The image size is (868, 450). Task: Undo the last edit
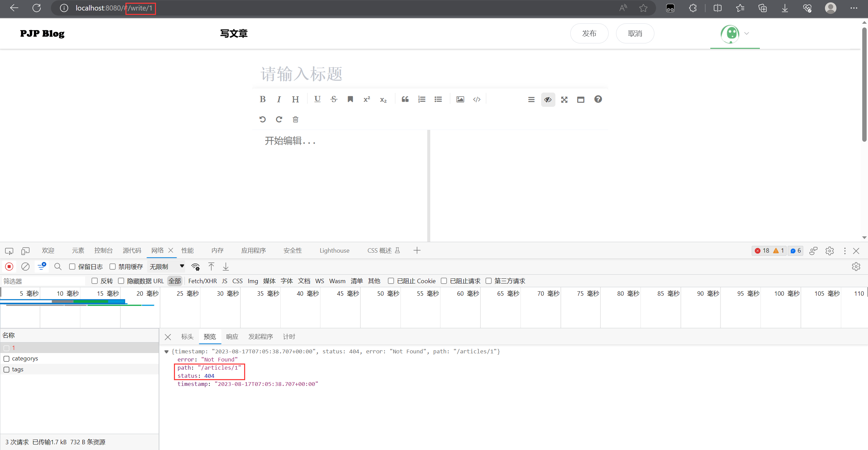click(262, 119)
